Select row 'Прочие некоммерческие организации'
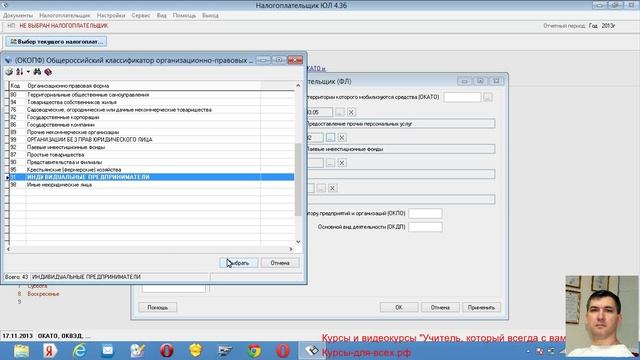 click(151, 132)
